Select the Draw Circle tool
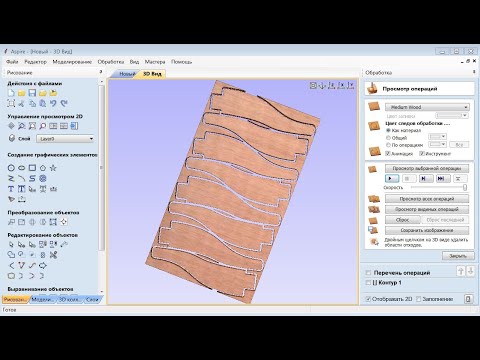Screen dimensions: 480x360 pos(11,168)
